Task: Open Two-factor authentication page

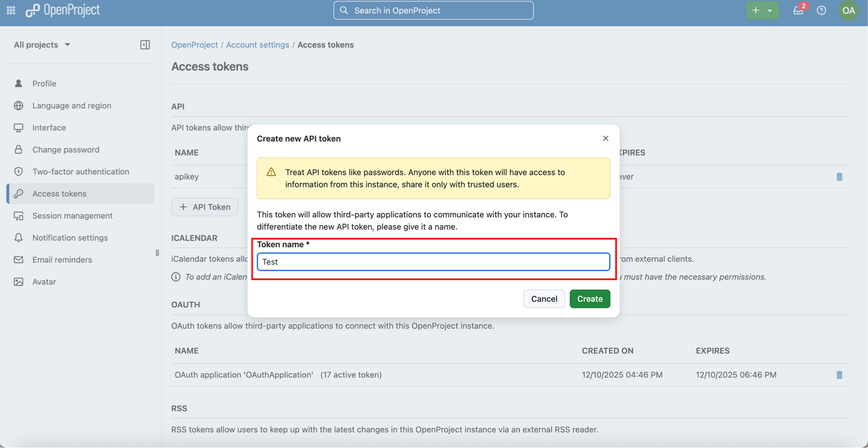Action: (81, 171)
